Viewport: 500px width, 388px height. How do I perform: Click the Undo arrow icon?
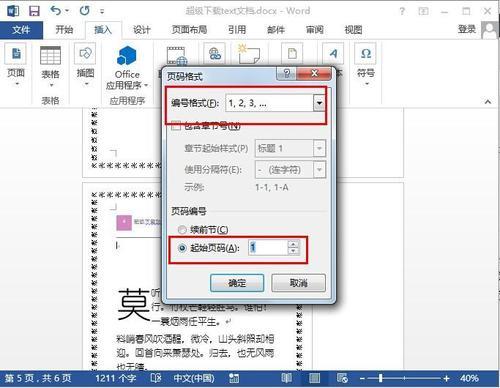coord(56,11)
